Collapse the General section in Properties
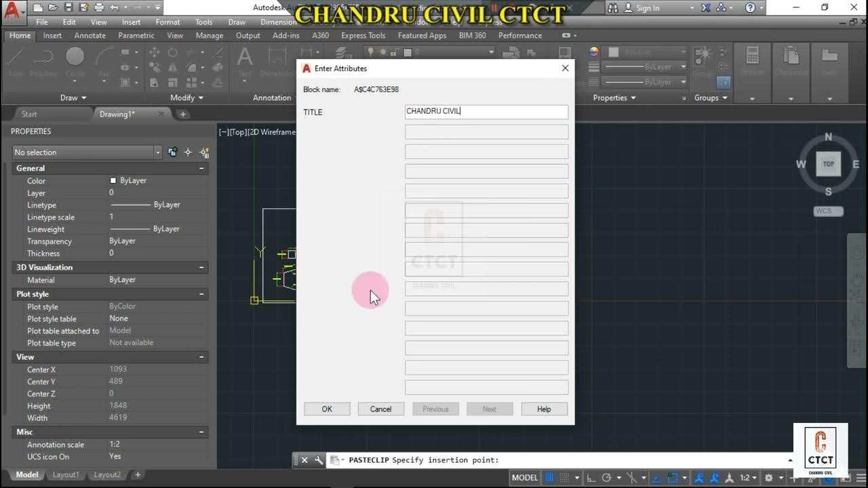 (201, 168)
